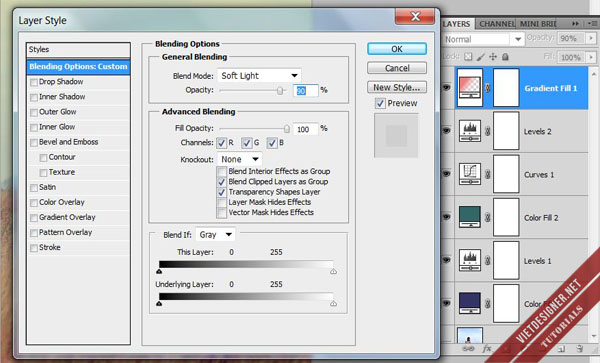The image size is (600, 363).
Task: Click the lock position move icon
Action: pyautogui.click(x=493, y=57)
